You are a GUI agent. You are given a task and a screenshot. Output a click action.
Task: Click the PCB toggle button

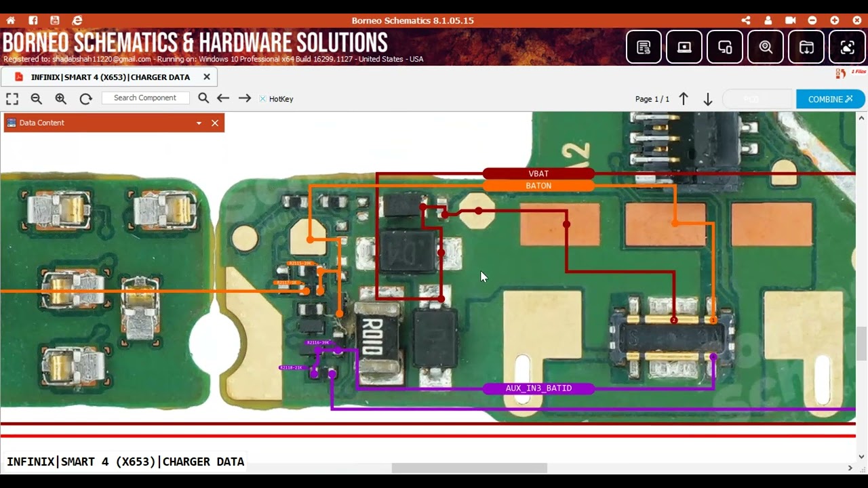point(758,99)
